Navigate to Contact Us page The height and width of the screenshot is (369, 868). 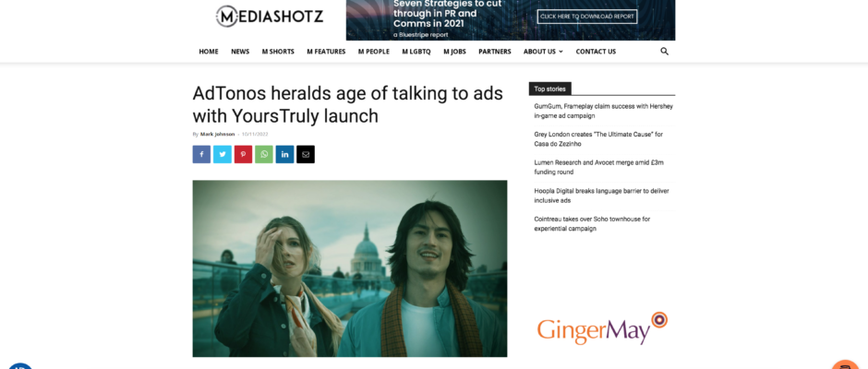tap(596, 52)
